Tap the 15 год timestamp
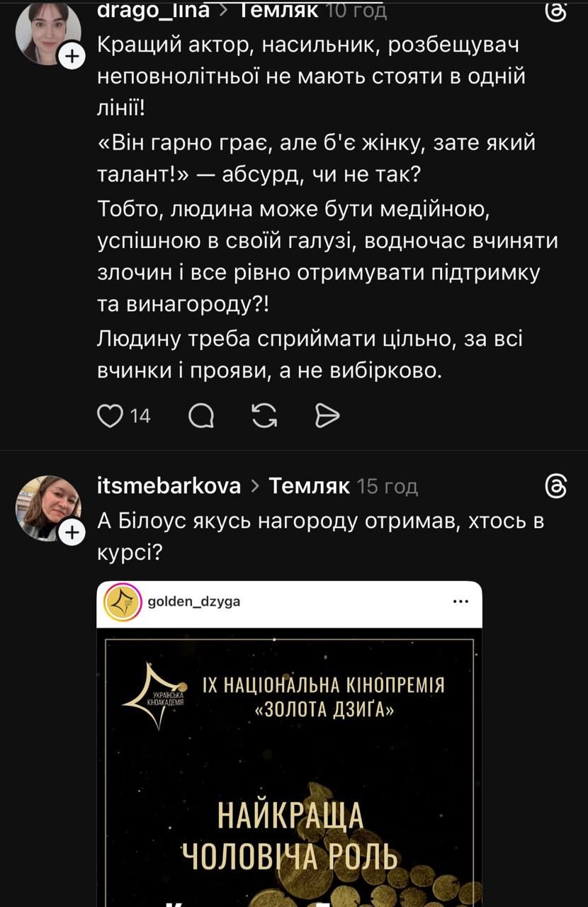This screenshot has height=907, width=588. tap(387, 487)
